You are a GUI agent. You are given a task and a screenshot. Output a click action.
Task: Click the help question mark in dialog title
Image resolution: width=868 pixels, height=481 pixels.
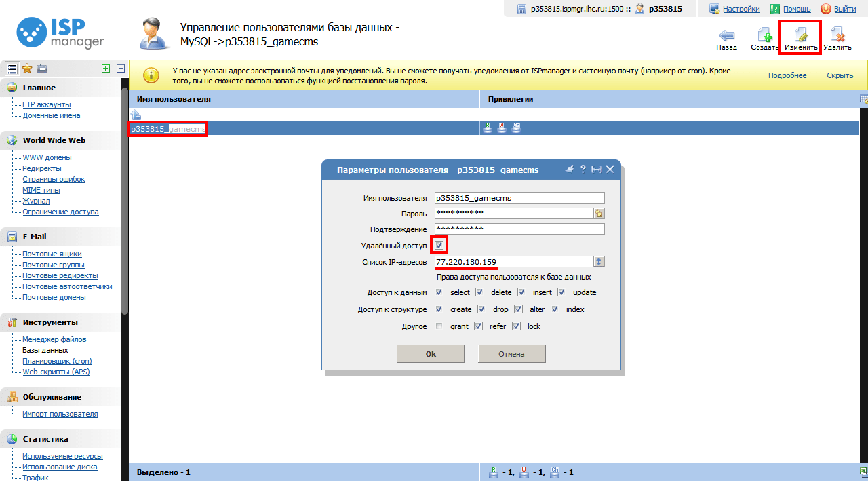[583, 170]
